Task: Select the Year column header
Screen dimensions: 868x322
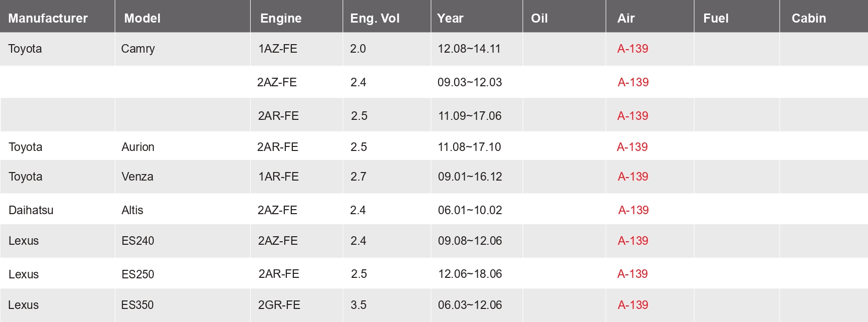Action: [450, 19]
